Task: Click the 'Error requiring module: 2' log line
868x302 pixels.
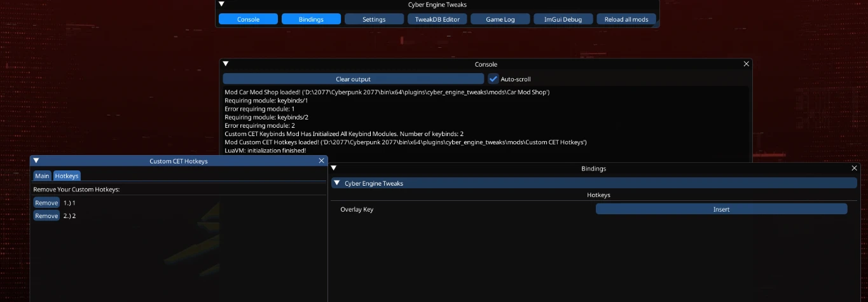Action: 259,125
